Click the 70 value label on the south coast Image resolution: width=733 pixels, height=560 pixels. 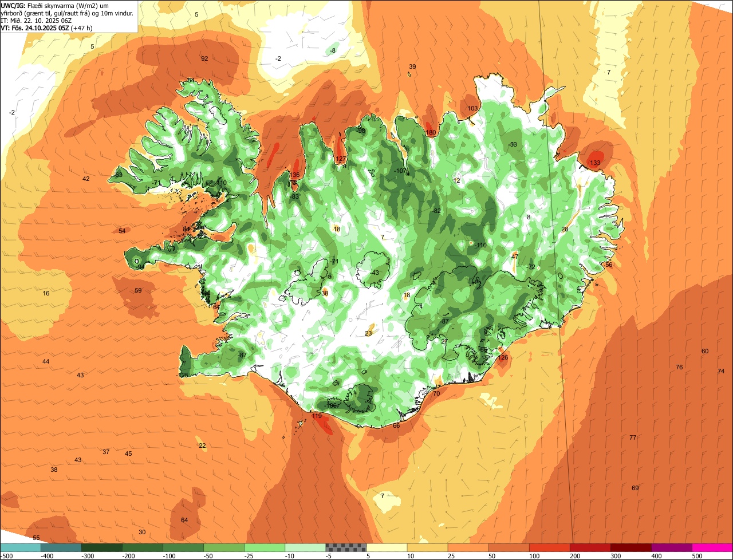(x=436, y=393)
